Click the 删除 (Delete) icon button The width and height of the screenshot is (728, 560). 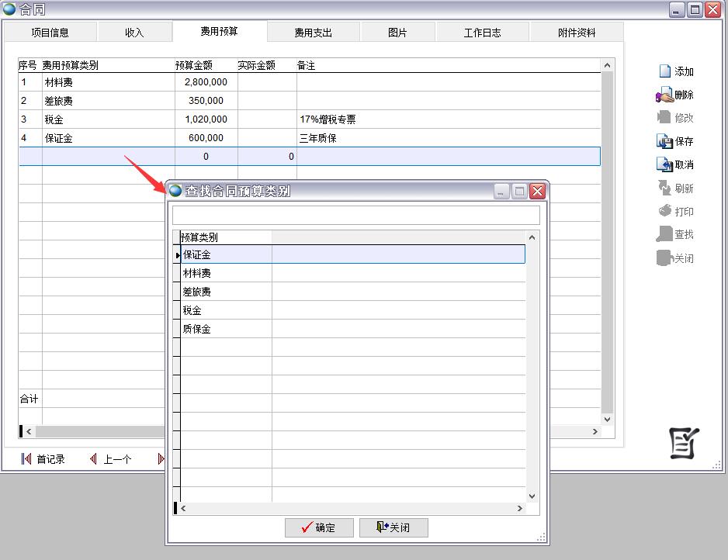pos(675,95)
